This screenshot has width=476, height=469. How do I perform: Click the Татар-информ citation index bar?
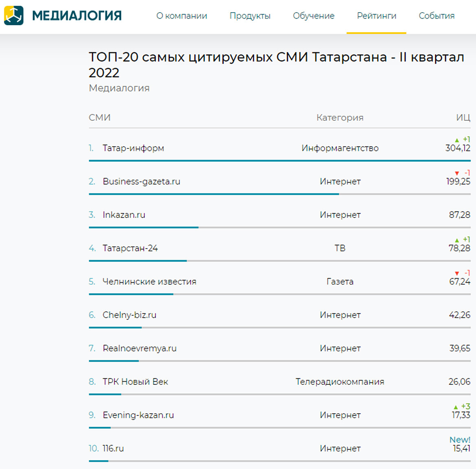279,161
